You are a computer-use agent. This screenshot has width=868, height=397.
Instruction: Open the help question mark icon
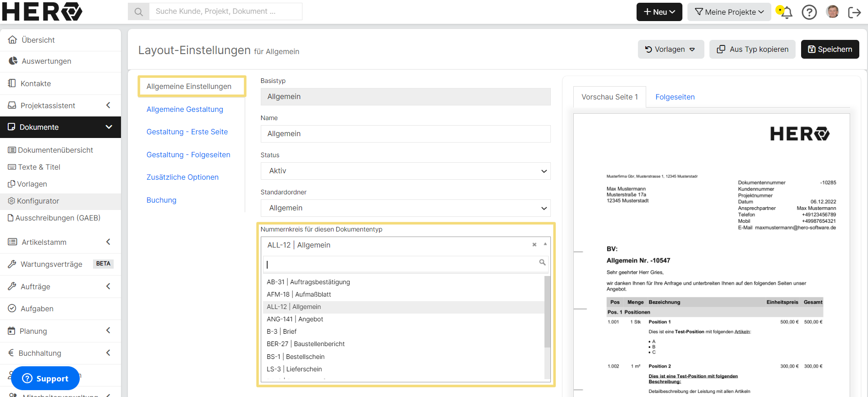809,12
